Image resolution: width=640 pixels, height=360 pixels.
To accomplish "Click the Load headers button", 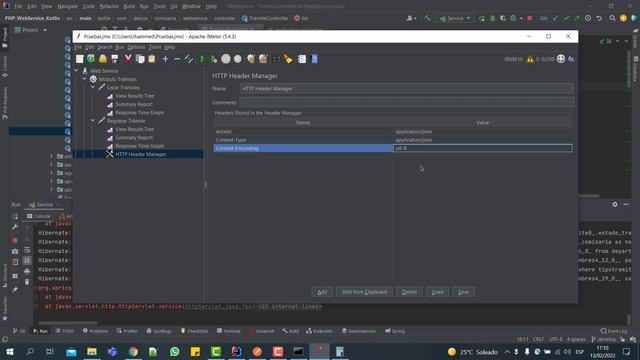I will 438,292.
